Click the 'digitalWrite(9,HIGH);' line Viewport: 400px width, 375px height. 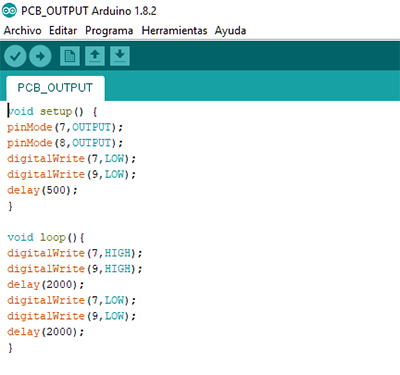(x=75, y=269)
